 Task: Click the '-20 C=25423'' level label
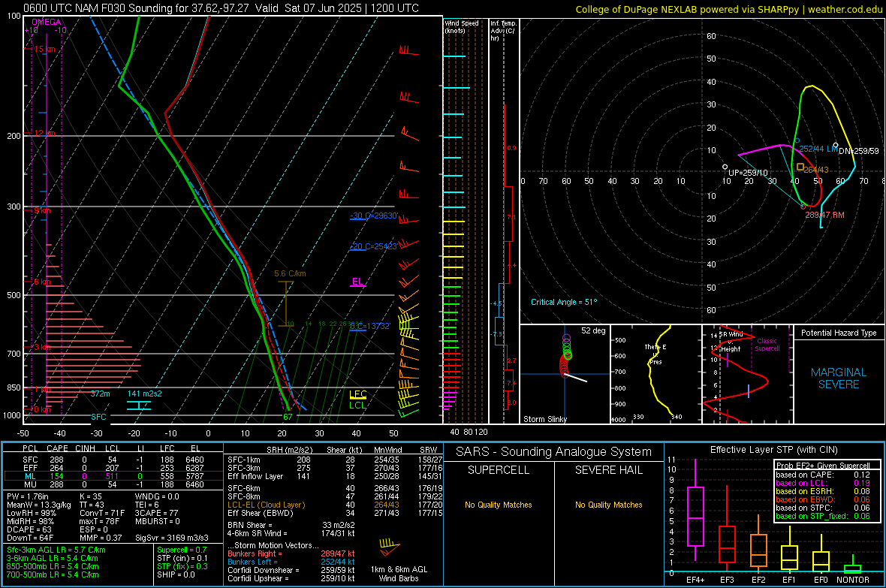pos(374,246)
